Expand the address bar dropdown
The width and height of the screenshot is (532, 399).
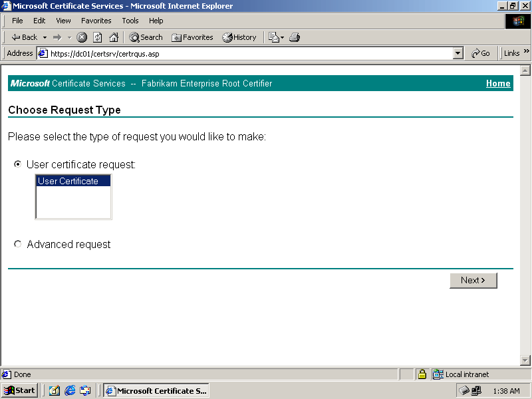click(458, 53)
